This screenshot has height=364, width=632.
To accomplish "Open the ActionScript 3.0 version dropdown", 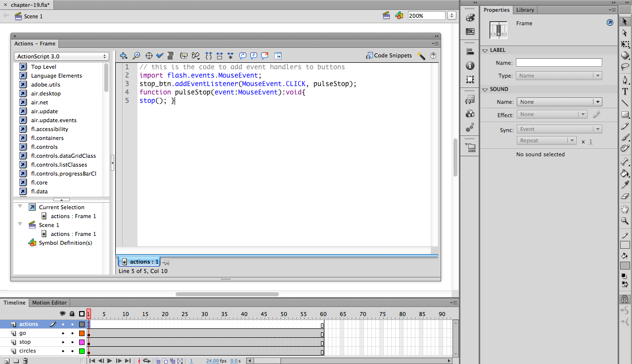I will [x=61, y=56].
